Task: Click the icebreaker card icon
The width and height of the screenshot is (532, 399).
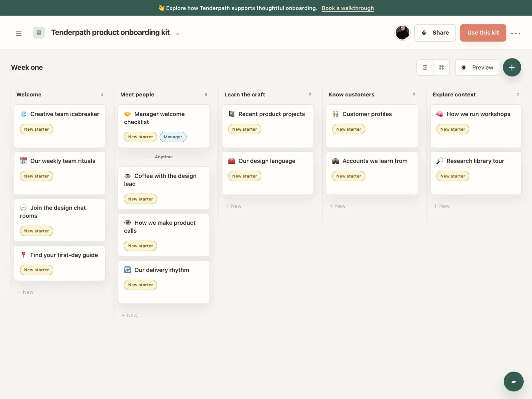Action: (x=23, y=114)
